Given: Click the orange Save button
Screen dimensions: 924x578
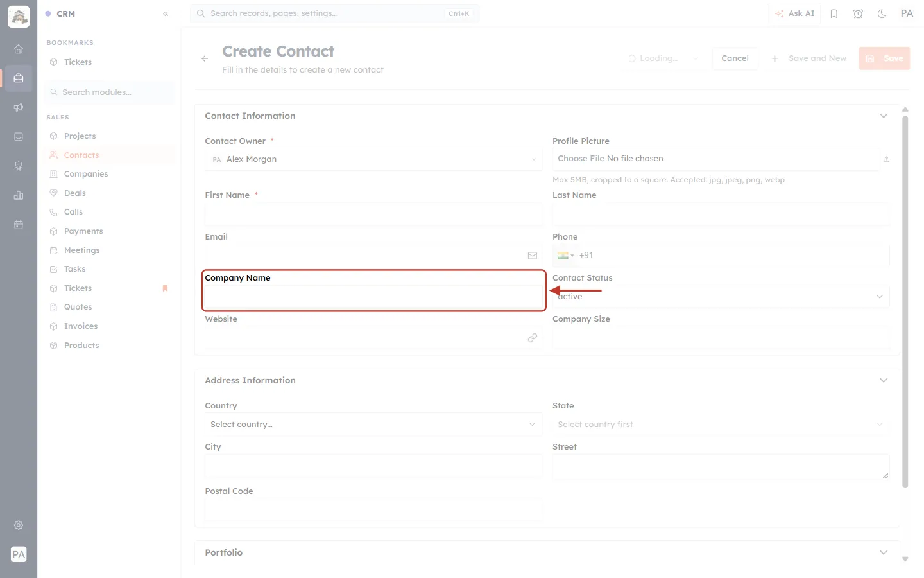Looking at the screenshot, I should tap(884, 58).
